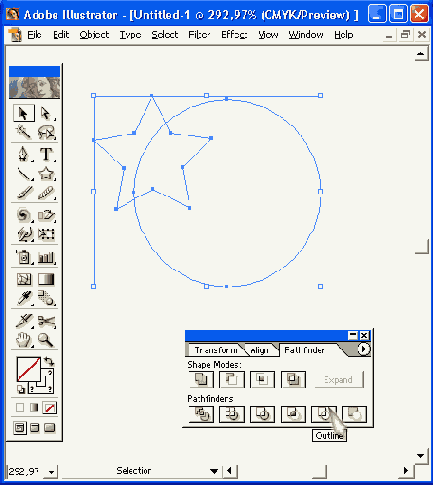Click the Trim pathfinder button

[232, 414]
